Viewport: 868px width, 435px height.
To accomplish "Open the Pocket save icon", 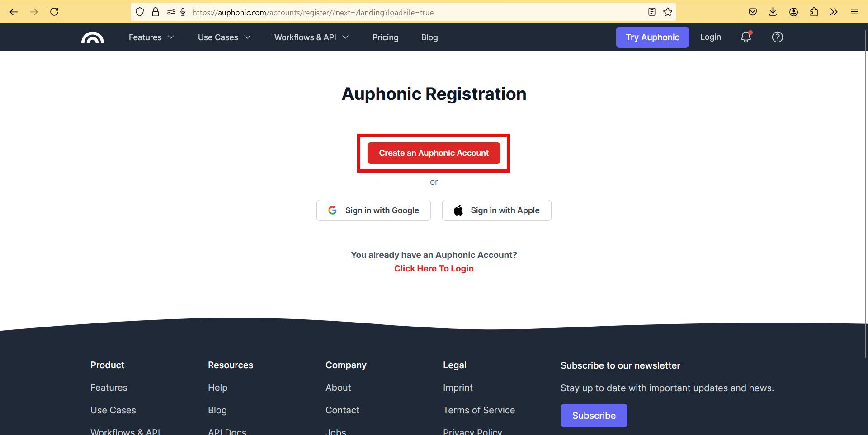I will tap(753, 12).
